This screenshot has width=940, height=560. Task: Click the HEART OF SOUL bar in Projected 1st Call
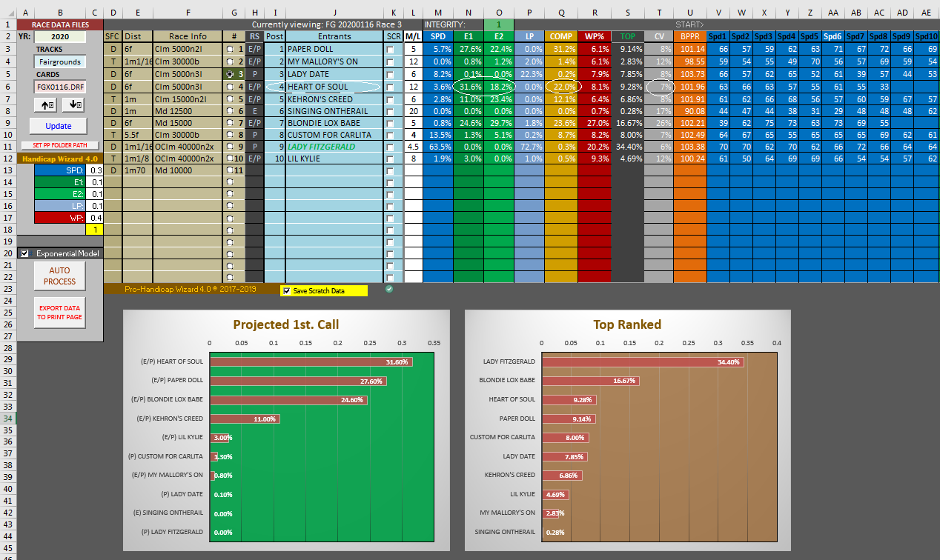pyautogui.click(x=311, y=362)
